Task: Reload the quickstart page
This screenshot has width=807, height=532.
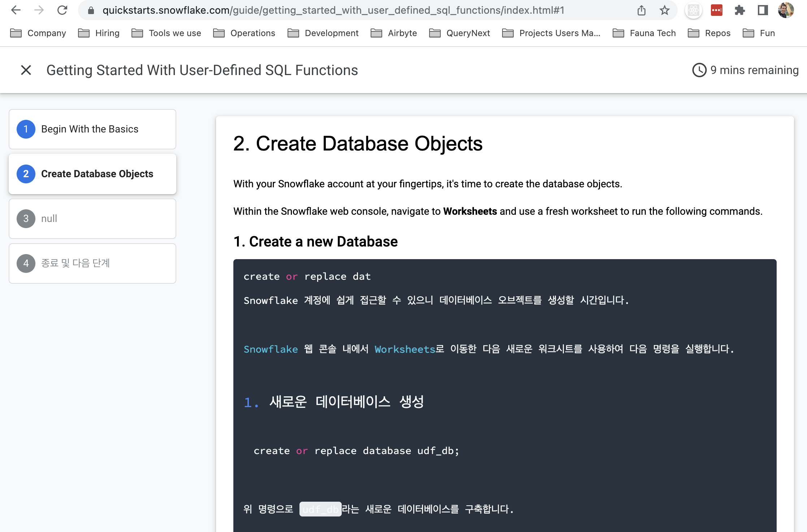Action: point(62,10)
